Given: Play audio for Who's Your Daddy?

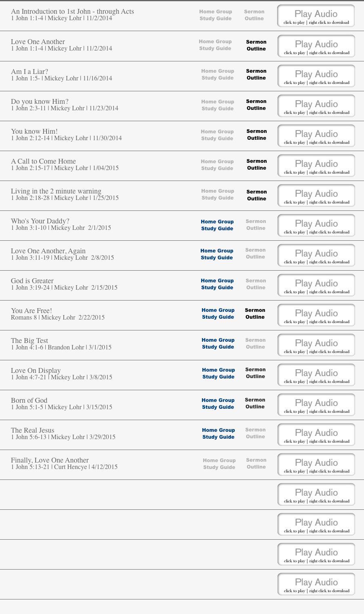Looking at the screenshot, I should pyautogui.click(x=316, y=225).
